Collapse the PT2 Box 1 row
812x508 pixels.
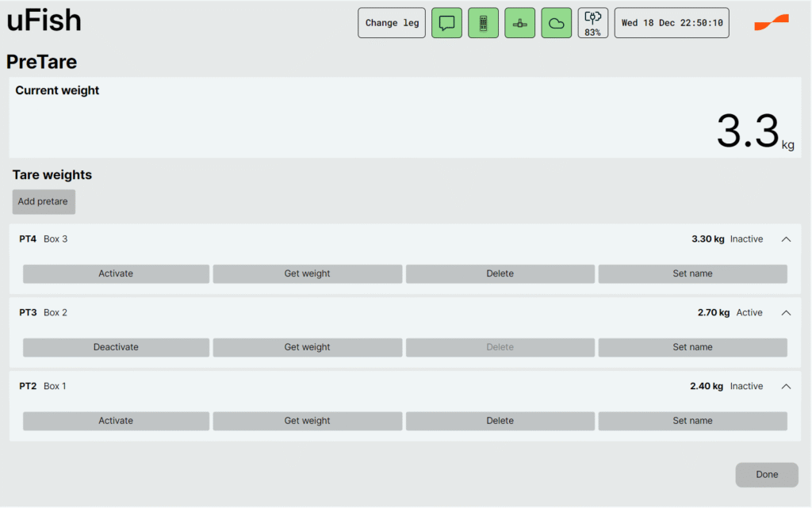(786, 387)
